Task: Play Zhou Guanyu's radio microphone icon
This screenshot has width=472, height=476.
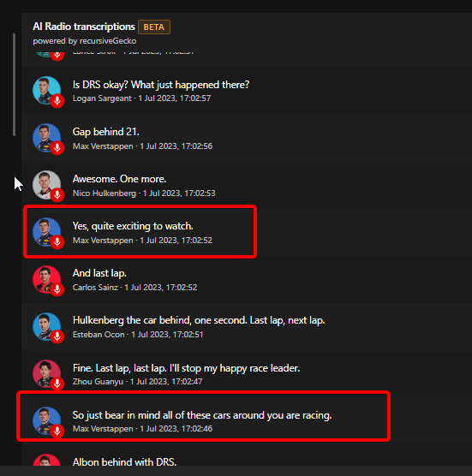Action: [x=57, y=383]
